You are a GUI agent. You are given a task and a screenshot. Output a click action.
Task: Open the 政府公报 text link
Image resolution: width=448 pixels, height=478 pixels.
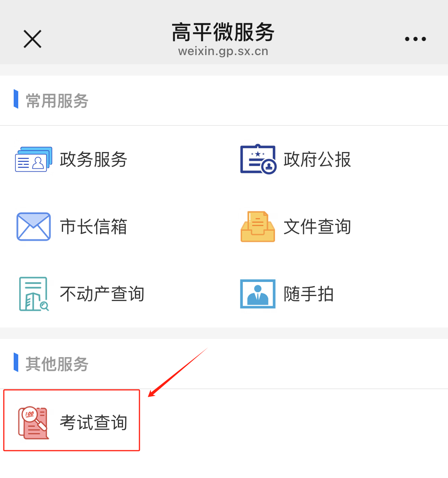point(317,159)
